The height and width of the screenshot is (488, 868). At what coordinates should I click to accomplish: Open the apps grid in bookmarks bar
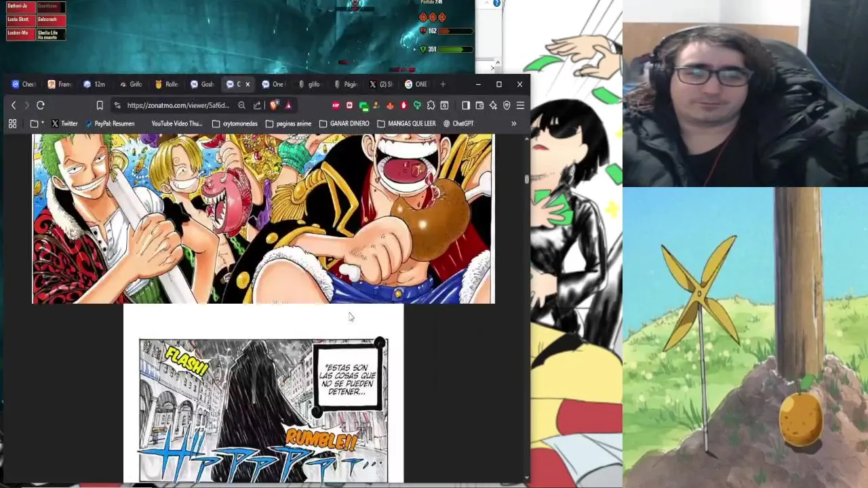click(x=12, y=123)
